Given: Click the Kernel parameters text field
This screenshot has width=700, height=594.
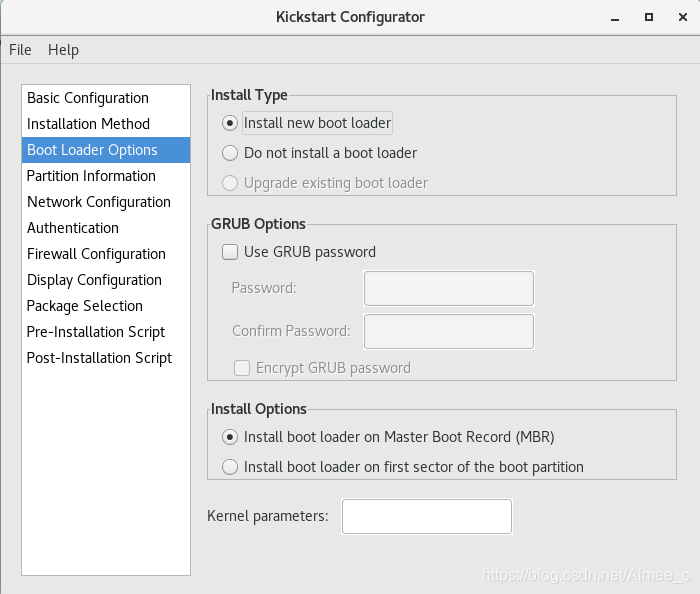Looking at the screenshot, I should pyautogui.click(x=427, y=516).
